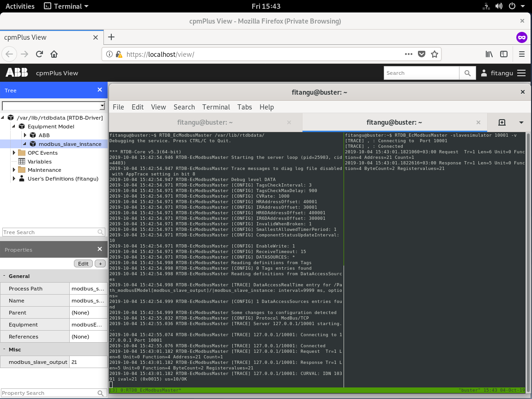Switch to first fitangu@buster terminal tab

tap(205, 122)
